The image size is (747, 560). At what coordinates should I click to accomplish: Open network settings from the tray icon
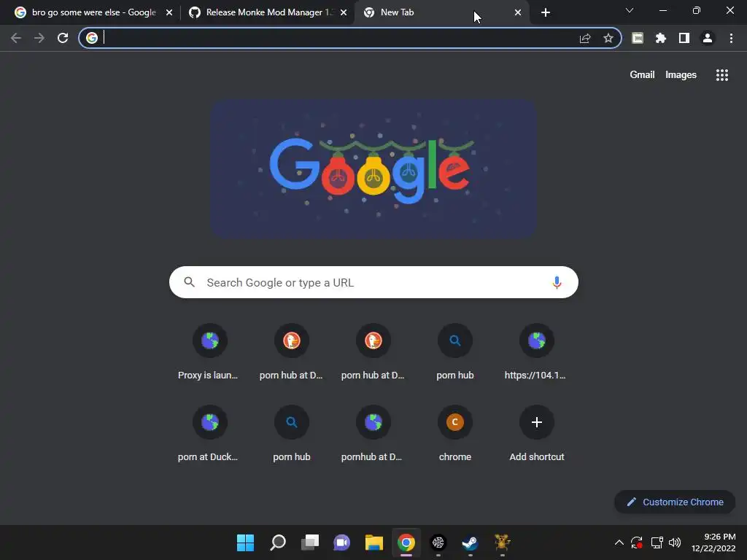pyautogui.click(x=657, y=542)
